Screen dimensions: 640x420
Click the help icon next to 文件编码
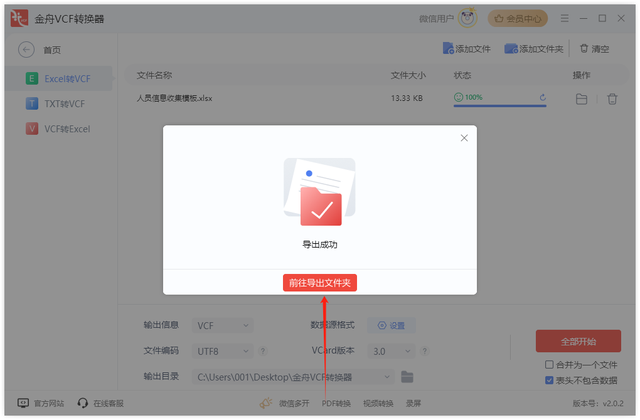(x=263, y=351)
